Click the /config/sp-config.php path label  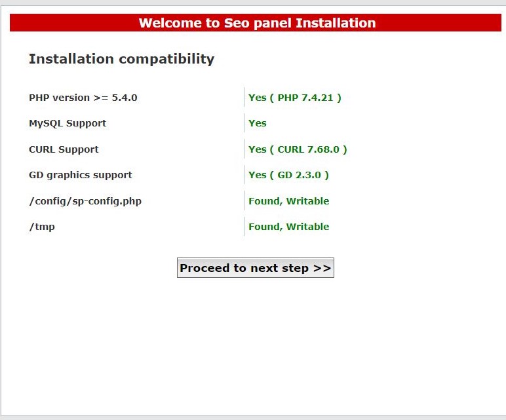coord(85,201)
